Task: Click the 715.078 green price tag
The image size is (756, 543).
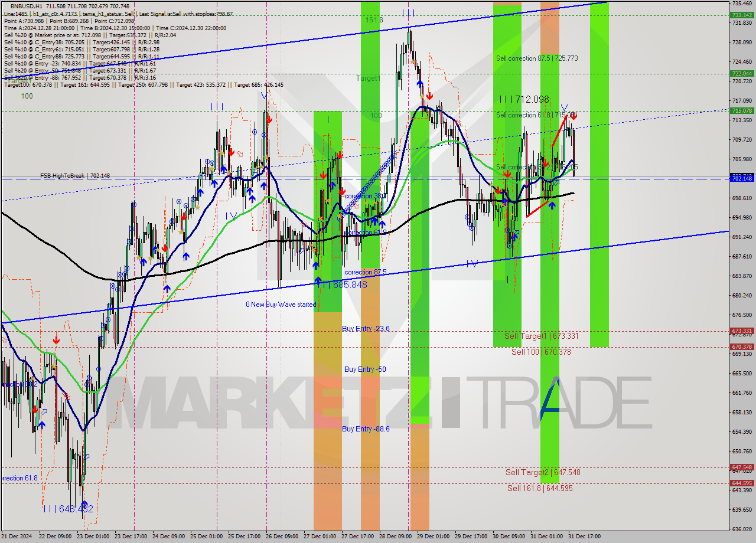Action: [x=742, y=110]
